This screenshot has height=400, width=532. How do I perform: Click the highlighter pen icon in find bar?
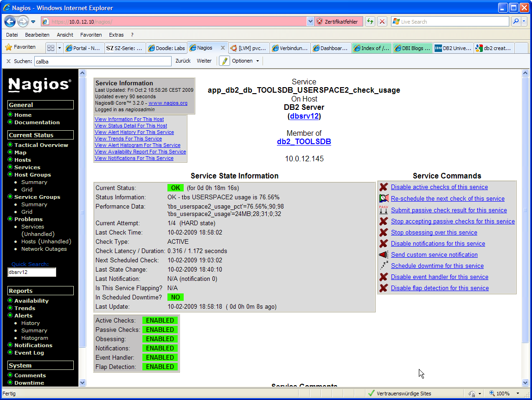[224, 61]
